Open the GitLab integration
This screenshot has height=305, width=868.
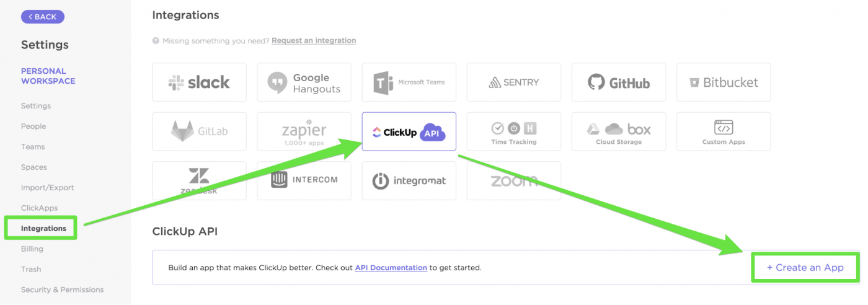point(199,131)
